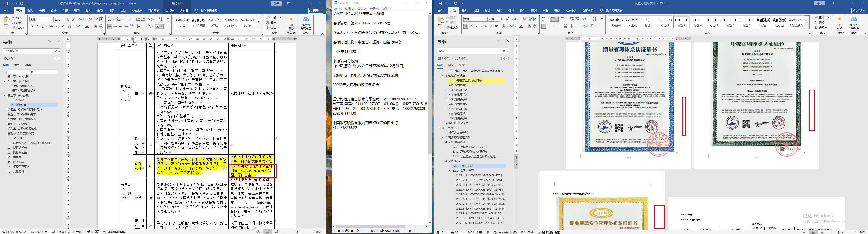Collapse '2.2.2. 合同、发票' in right navigation tree

449,171
